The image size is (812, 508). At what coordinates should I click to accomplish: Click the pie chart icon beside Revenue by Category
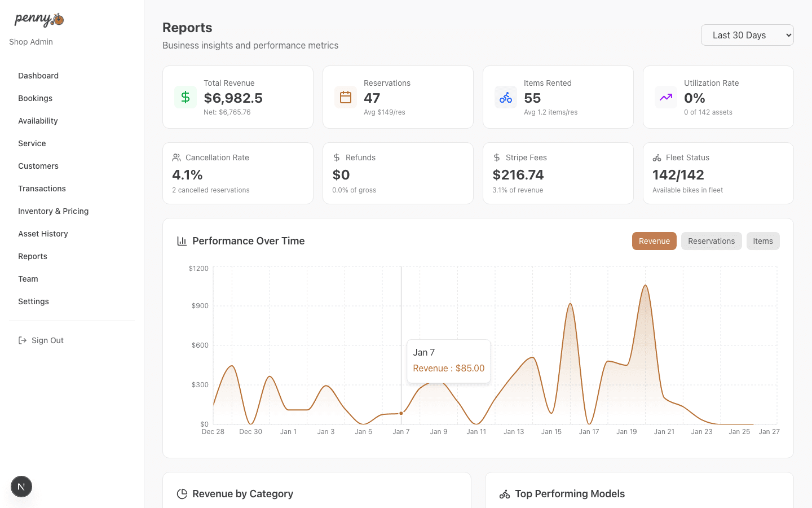pyautogui.click(x=182, y=493)
